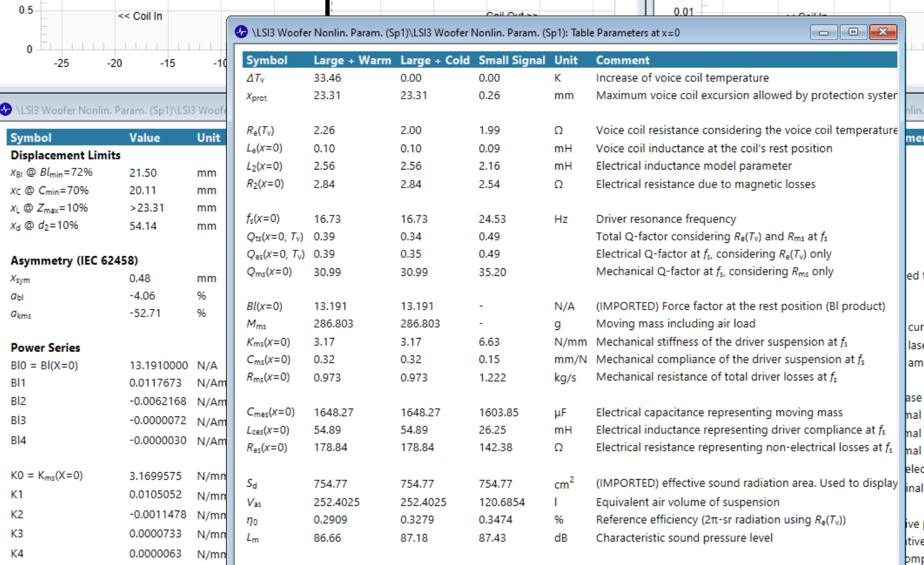This screenshot has width=924, height=565.
Task: Select Small Signal xprot value 0.26
Action: [489, 95]
